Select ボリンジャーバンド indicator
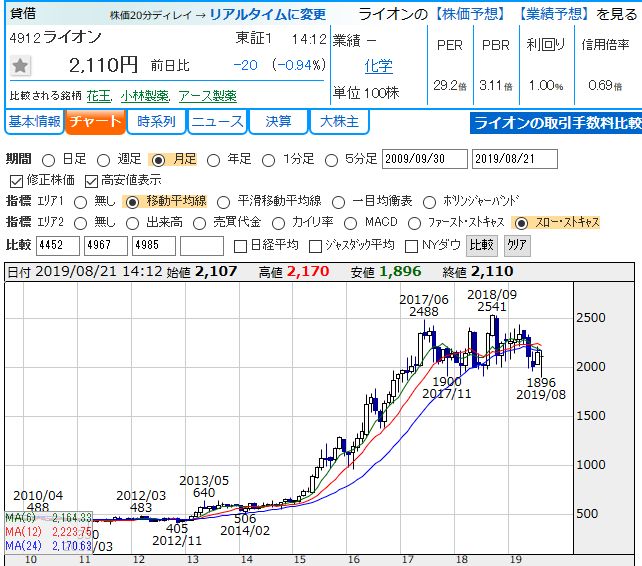This screenshot has height=566, width=642. (x=429, y=202)
